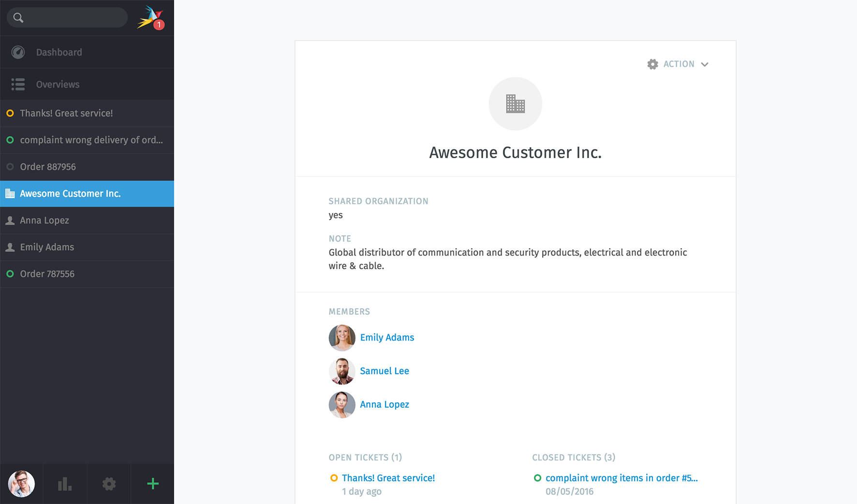The image size is (857, 504).
Task: Expand the ACTION dropdown chevron
Action: pyautogui.click(x=705, y=64)
